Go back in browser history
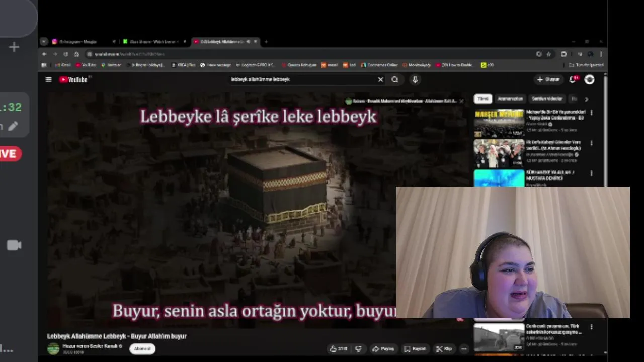644x362 pixels. tap(44, 54)
